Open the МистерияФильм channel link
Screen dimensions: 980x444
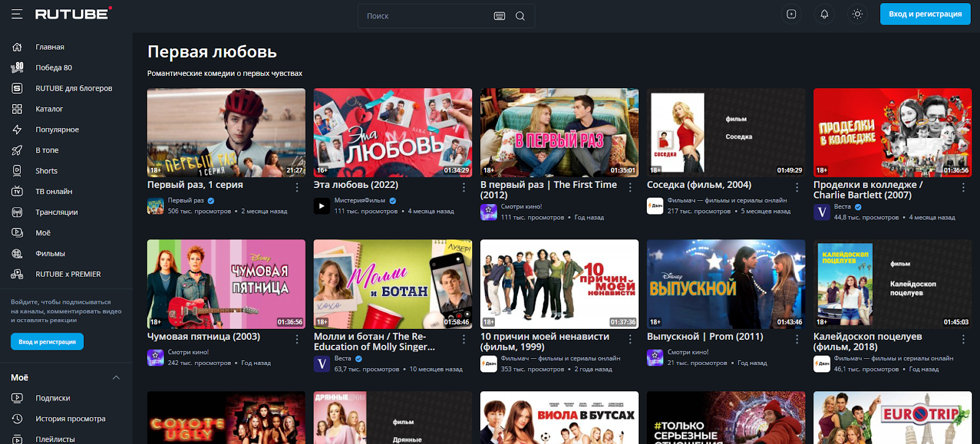360,200
